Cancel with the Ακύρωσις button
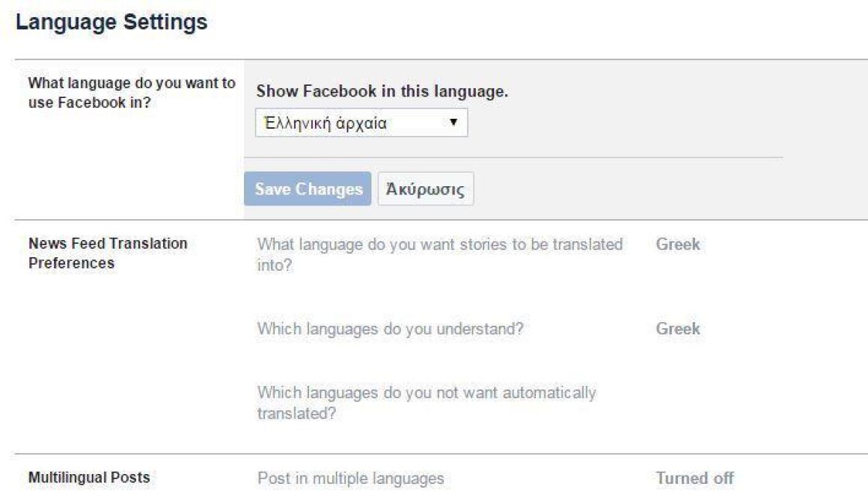Screen dimensions: 868x501 tap(426, 188)
